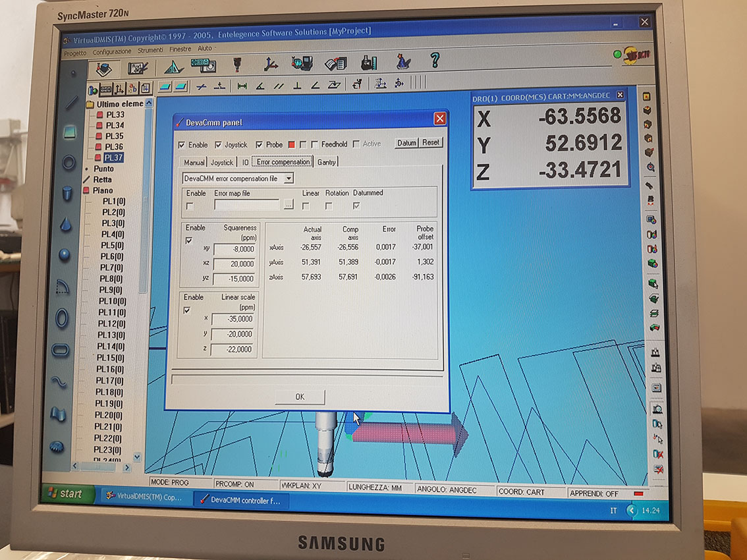This screenshot has width=747, height=560.
Task: Select the circle feature tool in left sidebar
Action: [x=68, y=163]
